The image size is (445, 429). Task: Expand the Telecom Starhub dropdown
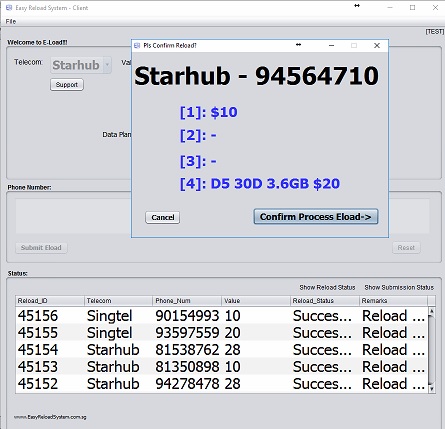click(107, 65)
